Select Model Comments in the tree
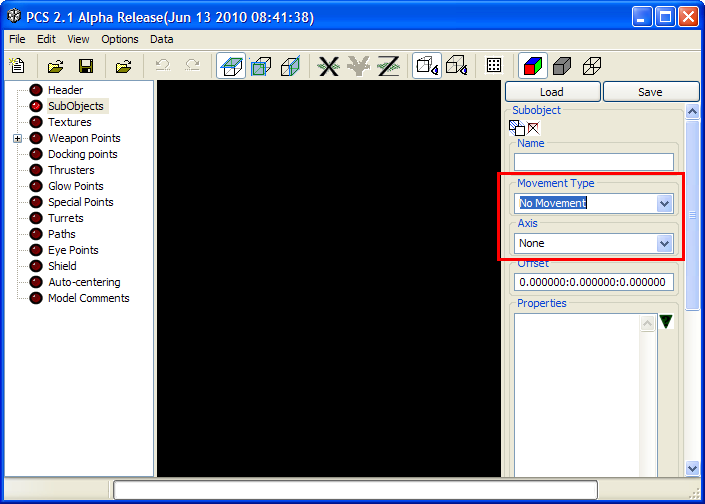 coord(89,298)
